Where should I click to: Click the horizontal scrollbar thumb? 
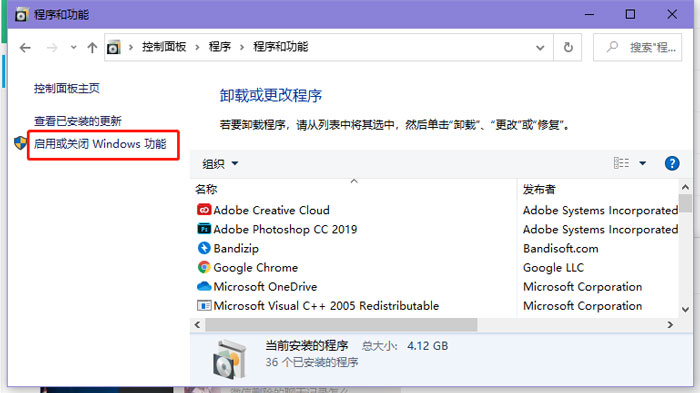coord(341,325)
